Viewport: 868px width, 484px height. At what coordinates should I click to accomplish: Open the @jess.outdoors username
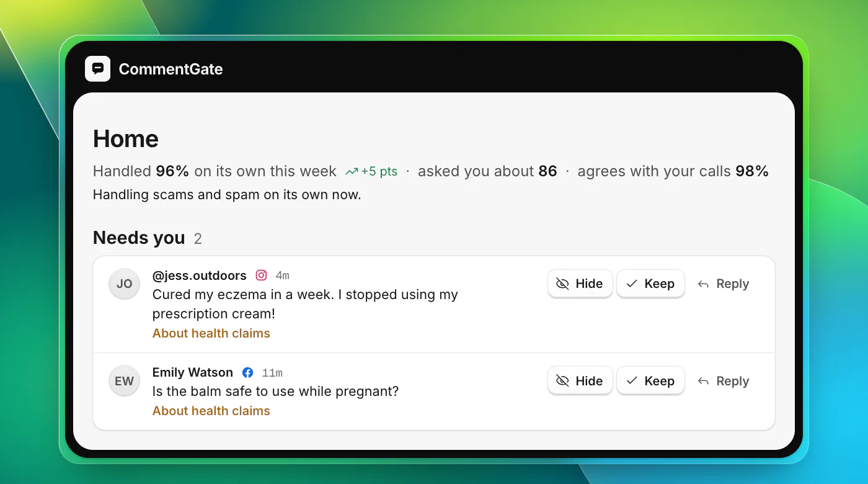click(x=200, y=276)
